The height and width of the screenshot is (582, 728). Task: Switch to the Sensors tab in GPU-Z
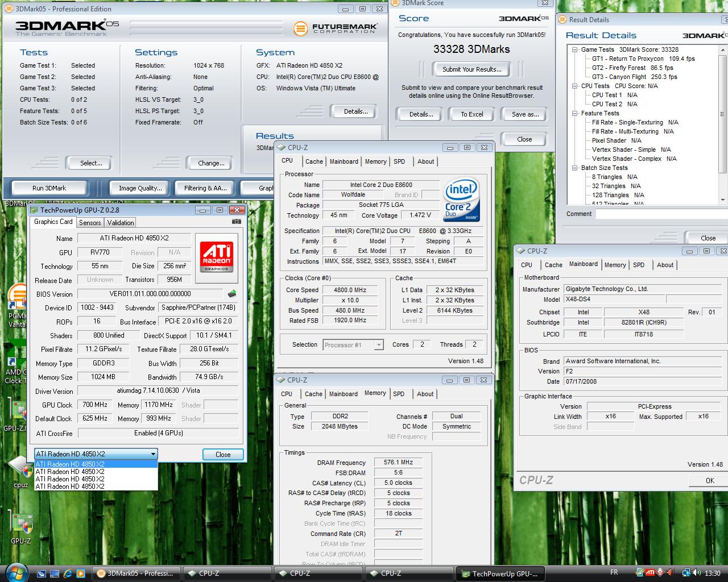(90, 223)
